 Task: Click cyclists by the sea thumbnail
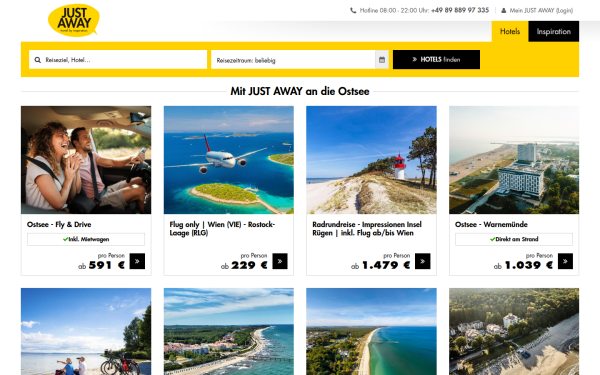[86, 331]
